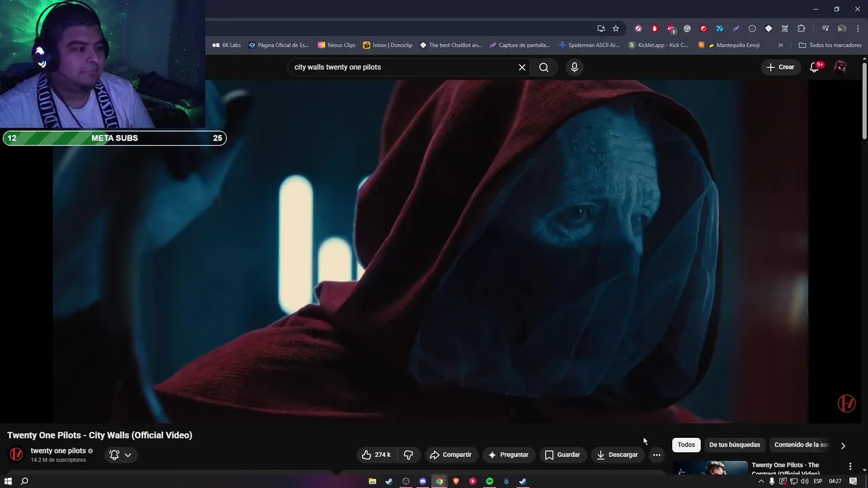
Task: Click the system tray volume icon
Action: click(804, 481)
